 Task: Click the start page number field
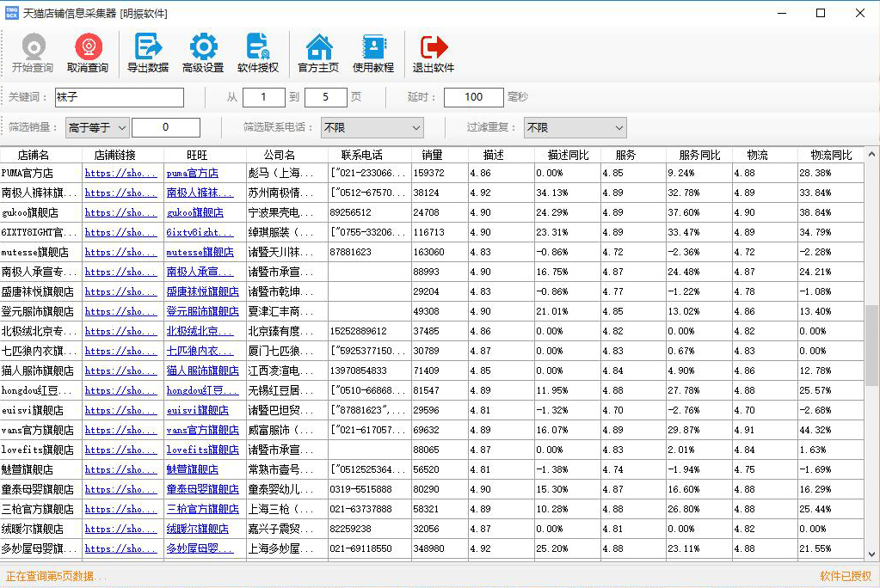pyautogui.click(x=263, y=97)
